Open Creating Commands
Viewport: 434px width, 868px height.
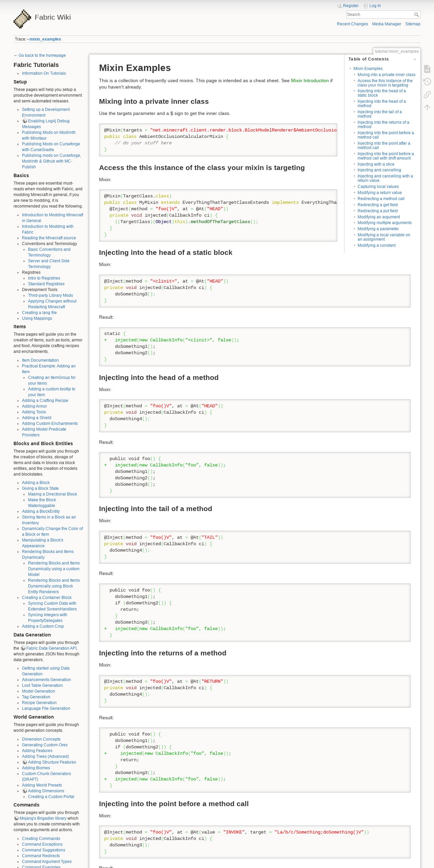point(41,839)
